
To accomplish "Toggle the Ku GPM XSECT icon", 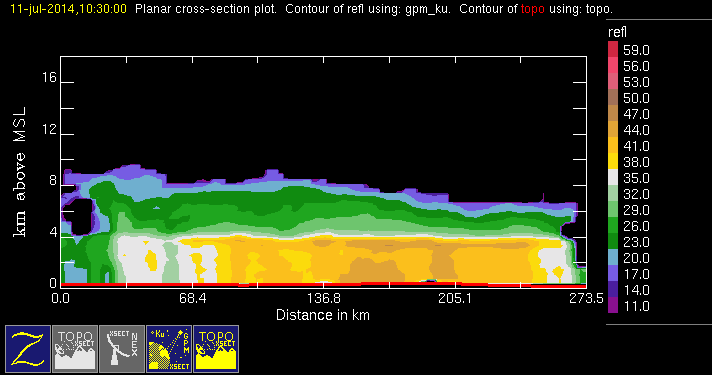I will 169,349.
